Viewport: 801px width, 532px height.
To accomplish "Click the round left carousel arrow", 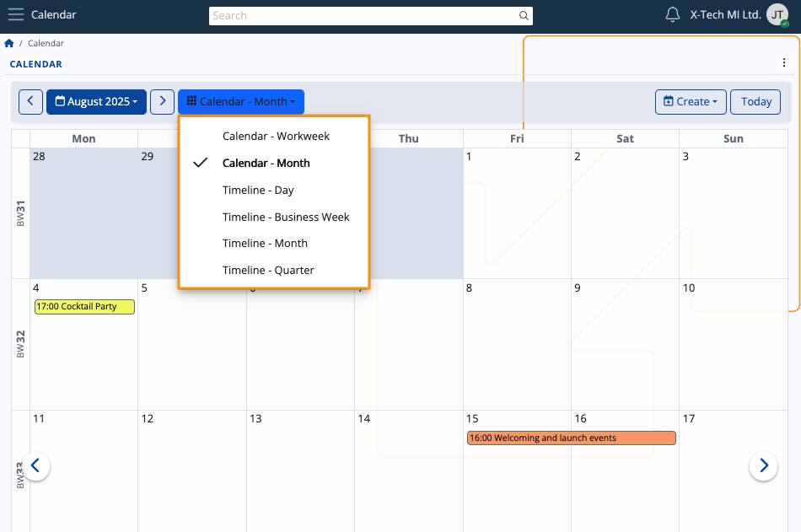I will click(35, 465).
